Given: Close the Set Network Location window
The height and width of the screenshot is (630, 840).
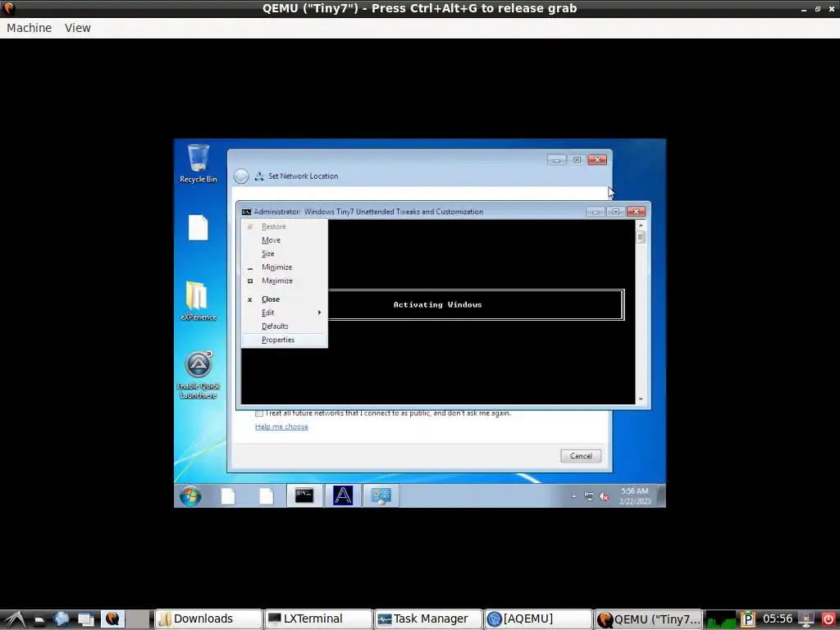Looking at the screenshot, I should pyautogui.click(x=597, y=160).
